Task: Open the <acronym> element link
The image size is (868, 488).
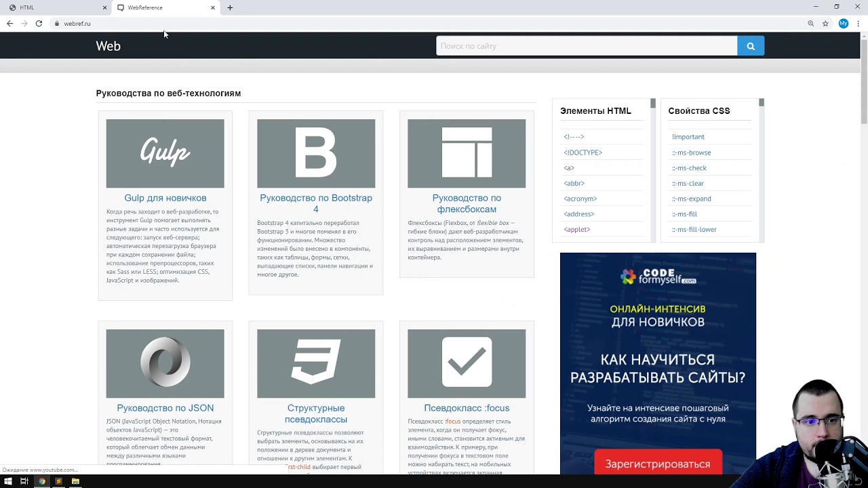Action: [580, 199]
